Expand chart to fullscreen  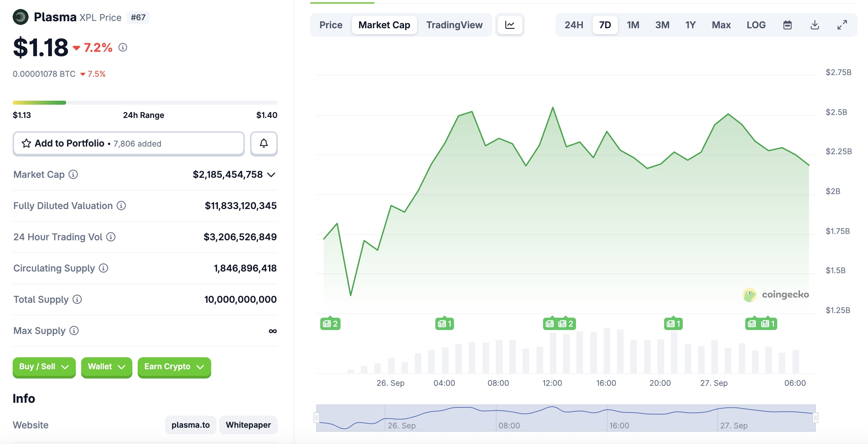point(842,25)
